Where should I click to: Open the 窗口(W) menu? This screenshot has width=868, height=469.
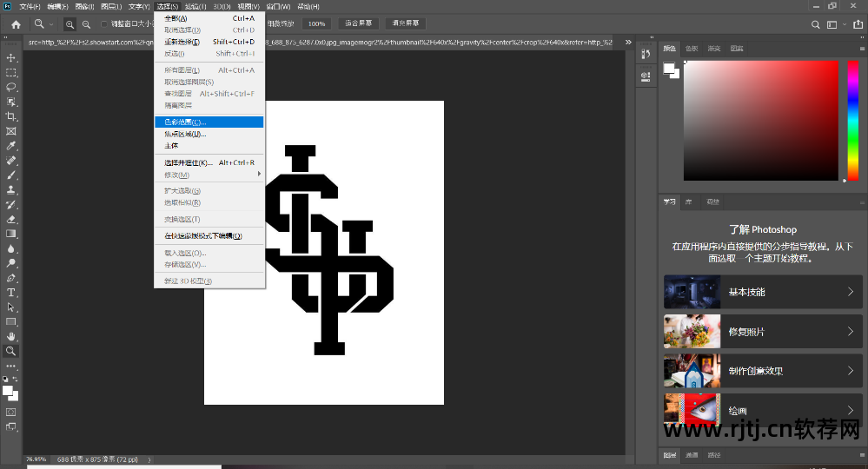278,7
